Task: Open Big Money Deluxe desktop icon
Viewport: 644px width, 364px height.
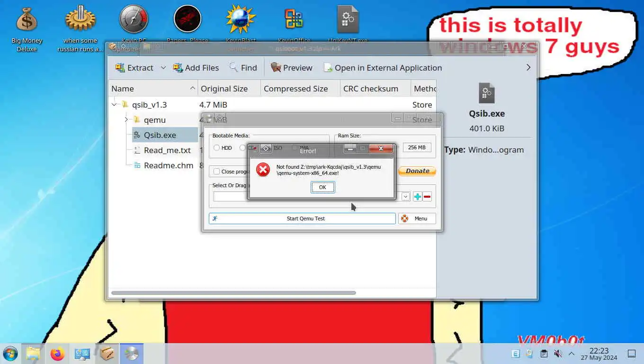Action: (27, 28)
